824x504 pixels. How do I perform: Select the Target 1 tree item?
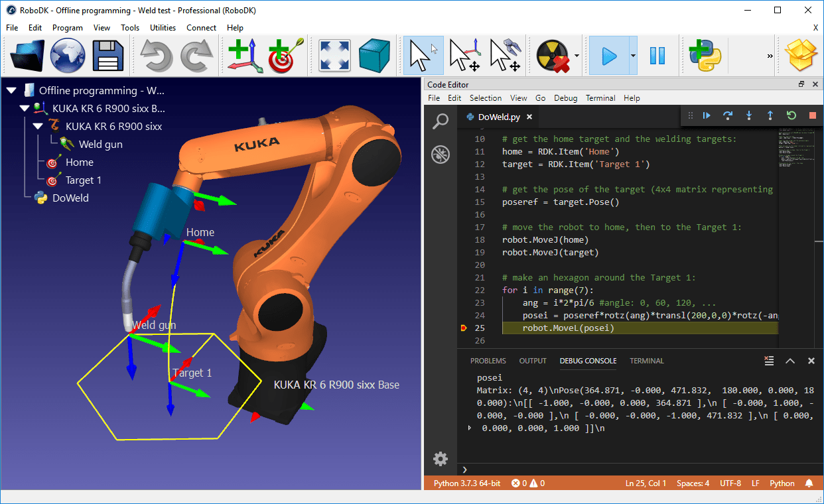tap(84, 180)
